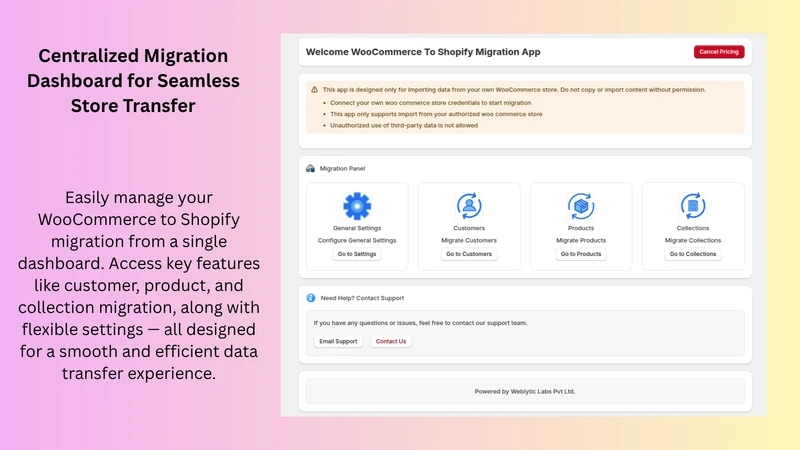Click the Collections migration document icon
The image size is (800, 450).
693,206
